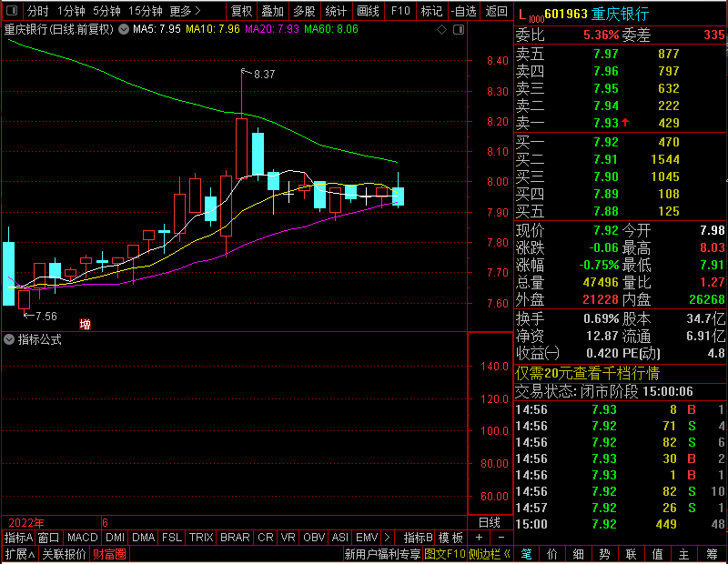The height and width of the screenshot is (564, 728).
Task: Apply the TRIX indicator
Action: pyautogui.click(x=201, y=538)
